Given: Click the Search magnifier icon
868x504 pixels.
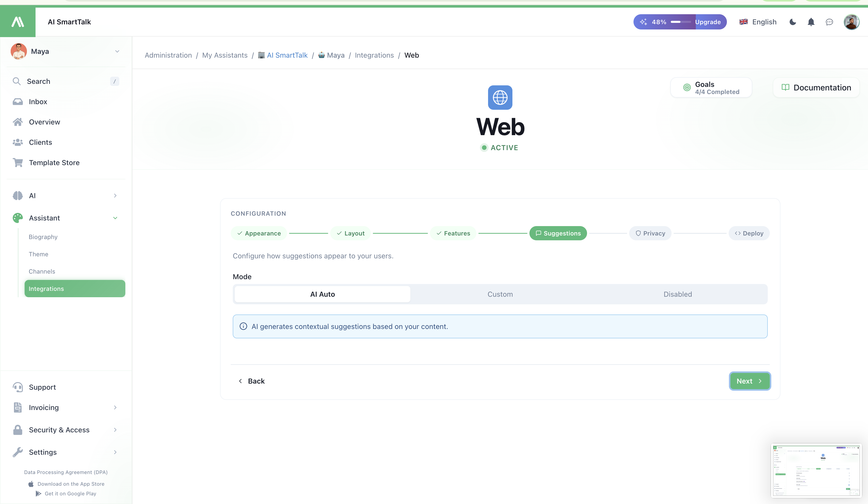Looking at the screenshot, I should coord(16,81).
